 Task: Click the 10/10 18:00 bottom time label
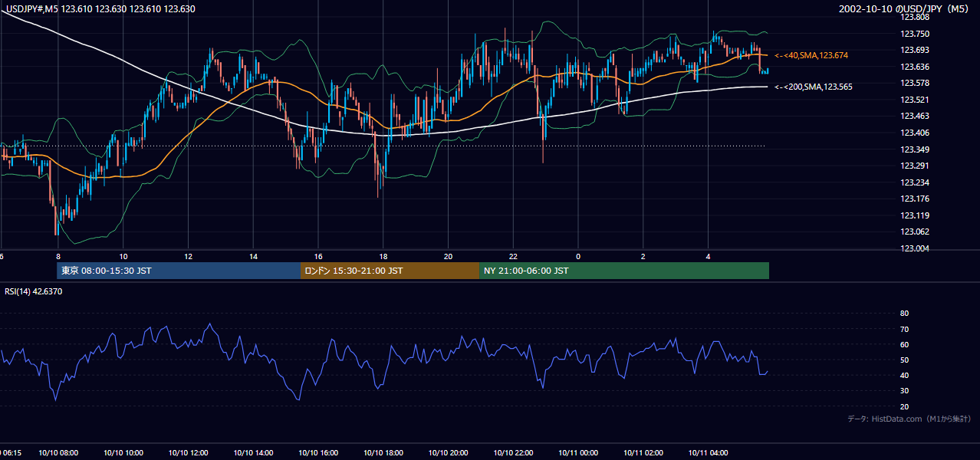(383, 453)
